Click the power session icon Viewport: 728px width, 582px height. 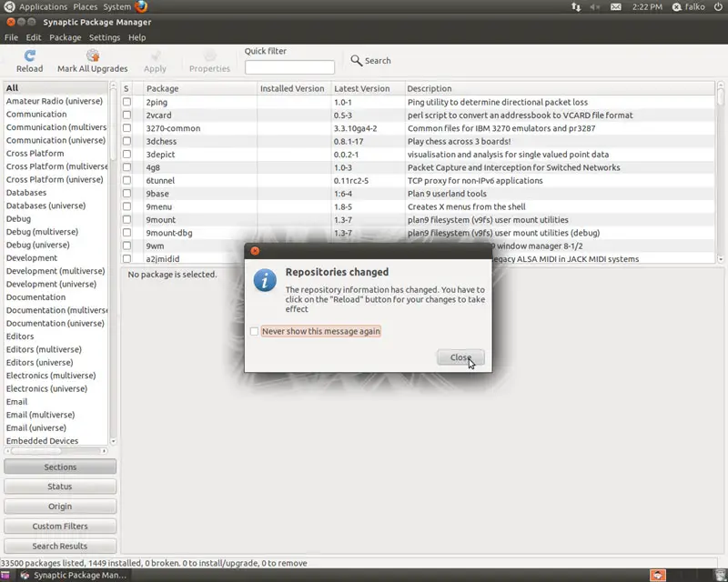point(718,7)
